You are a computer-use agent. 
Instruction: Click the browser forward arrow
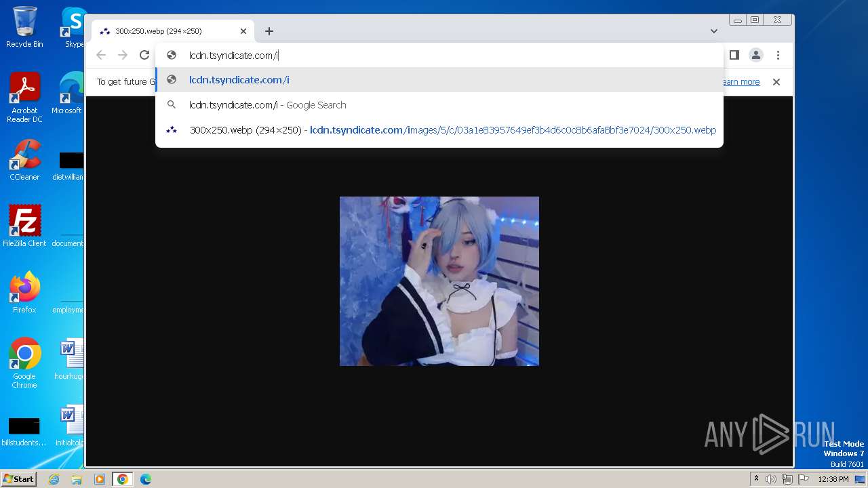click(123, 55)
